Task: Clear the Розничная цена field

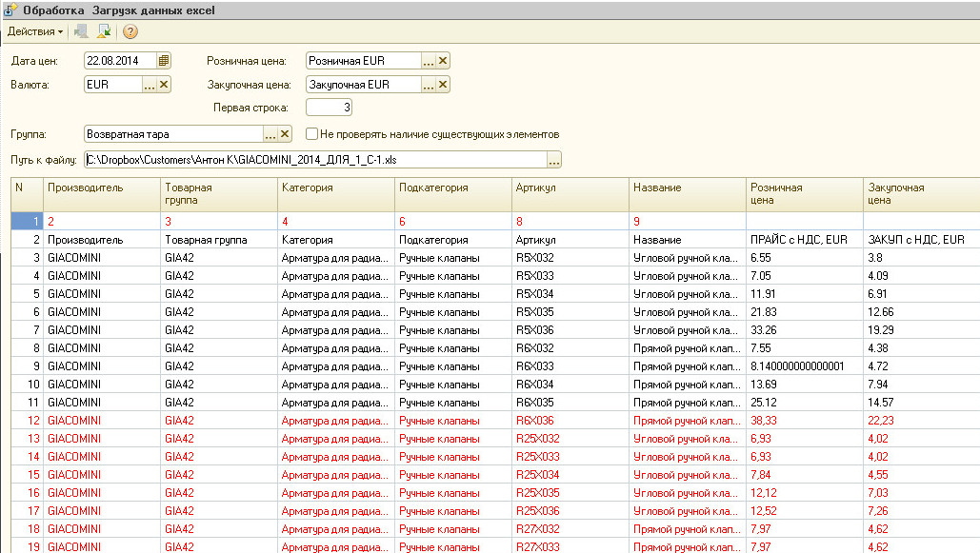Action: [x=443, y=61]
